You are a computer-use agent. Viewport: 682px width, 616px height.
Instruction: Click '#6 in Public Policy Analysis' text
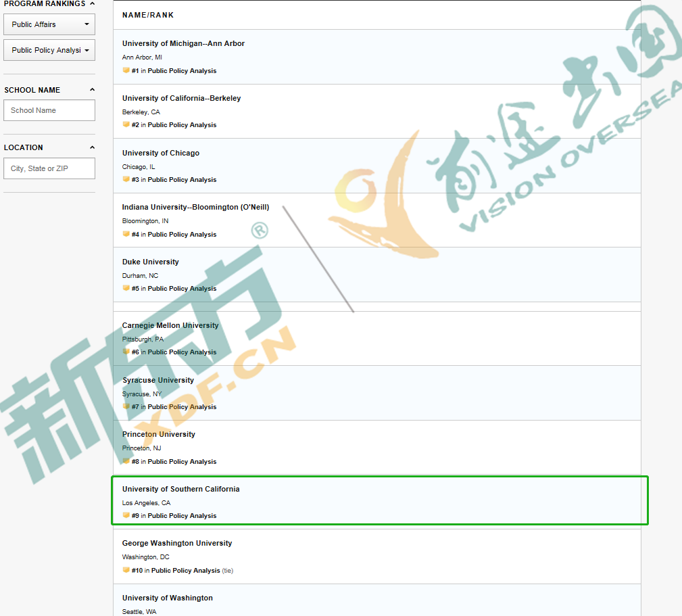point(174,352)
